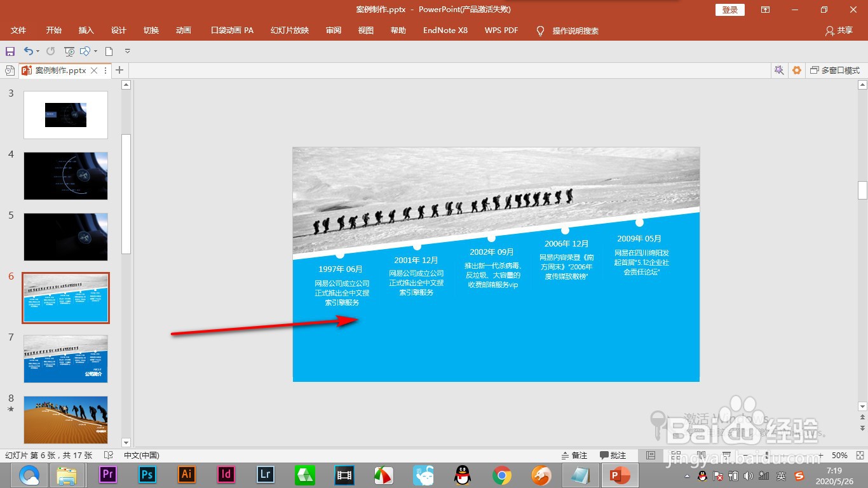The image size is (868, 488).
Task: Switch to Reading view icon
Action: [x=700, y=456]
